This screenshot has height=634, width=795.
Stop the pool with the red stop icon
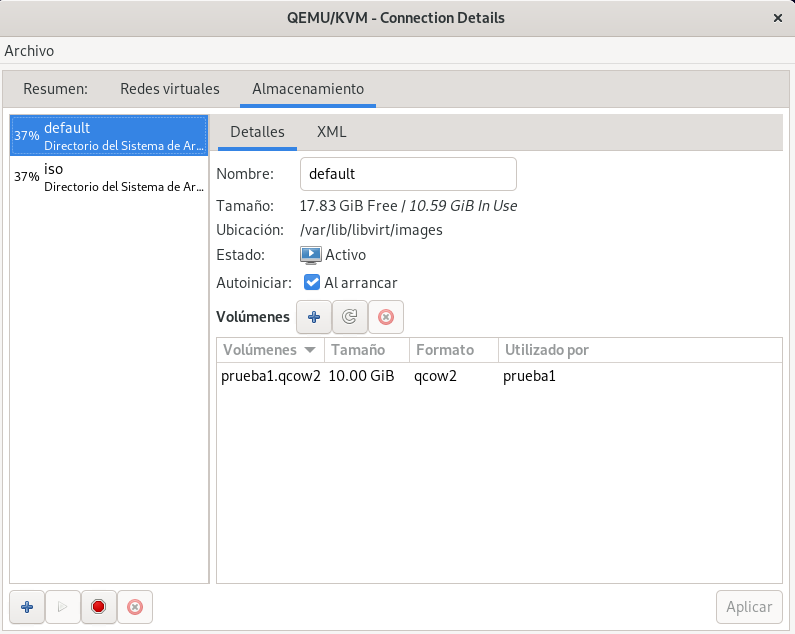98,607
